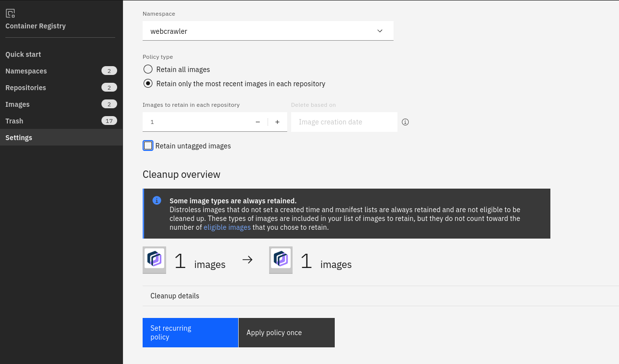Go to Trash in the sidebar
Screen dimensions: 619x364
14,121
